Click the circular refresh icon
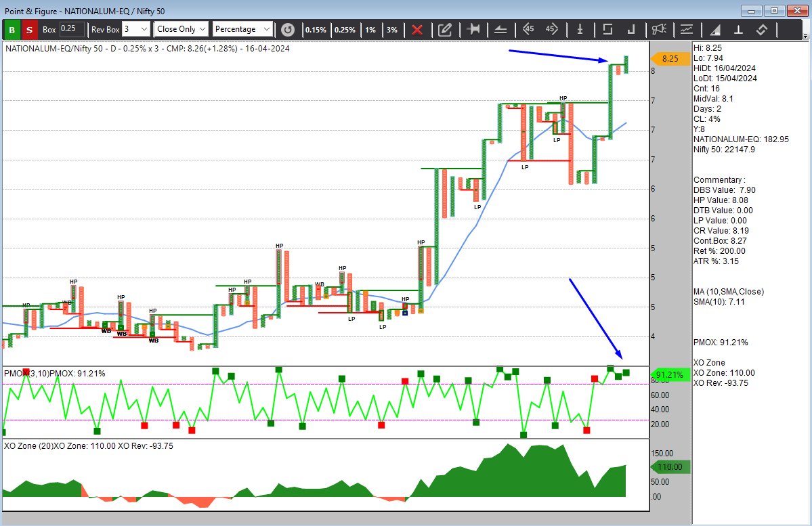The width and height of the screenshot is (812, 526). pyautogui.click(x=288, y=30)
